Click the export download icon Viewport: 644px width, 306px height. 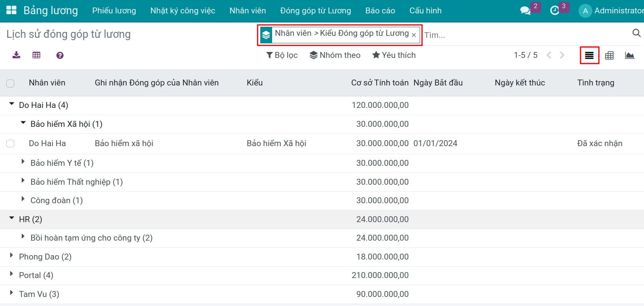click(16, 55)
